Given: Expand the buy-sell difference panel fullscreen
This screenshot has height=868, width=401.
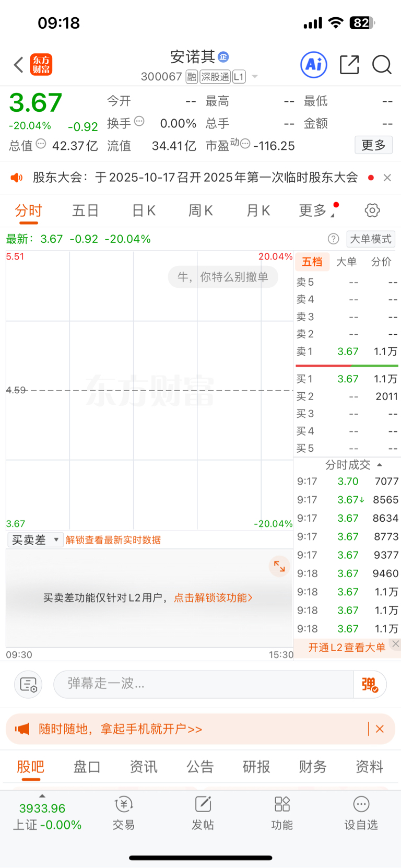Looking at the screenshot, I should pos(279,567).
